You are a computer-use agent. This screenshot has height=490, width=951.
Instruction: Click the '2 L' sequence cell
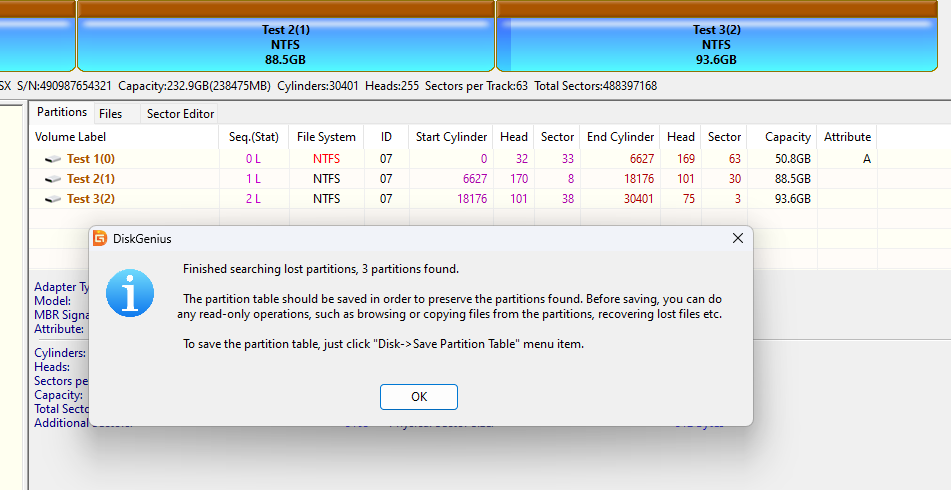pyautogui.click(x=254, y=199)
